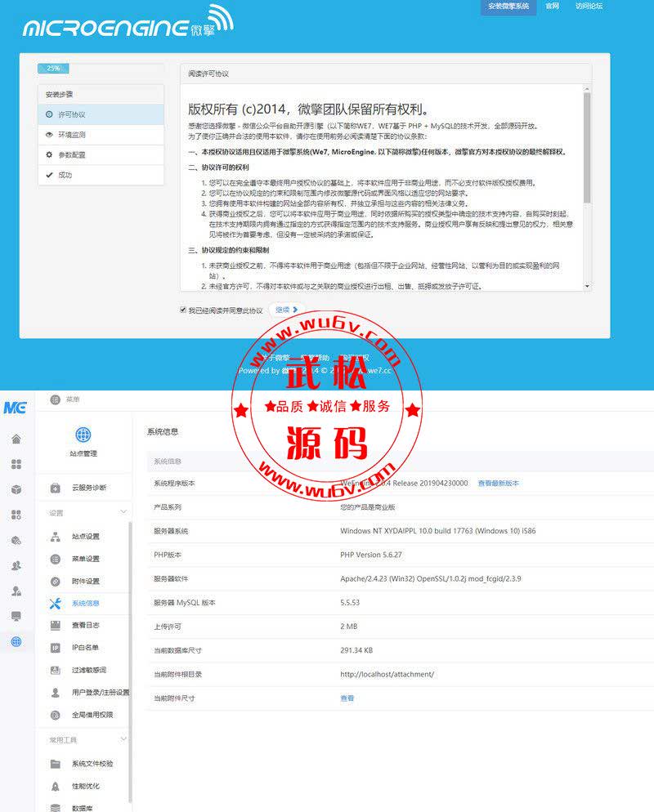654x812 pixels.
Task: Click the IP白名单 IP badge icon
Action: click(x=56, y=647)
